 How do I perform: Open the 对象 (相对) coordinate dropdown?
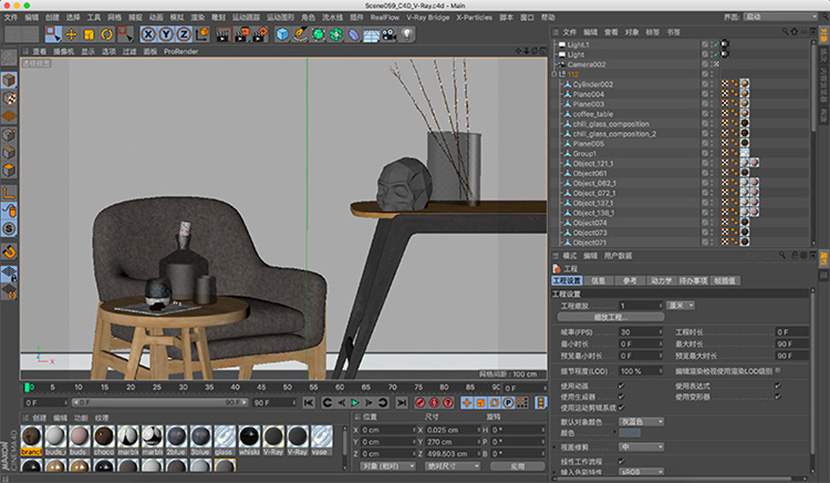387,466
